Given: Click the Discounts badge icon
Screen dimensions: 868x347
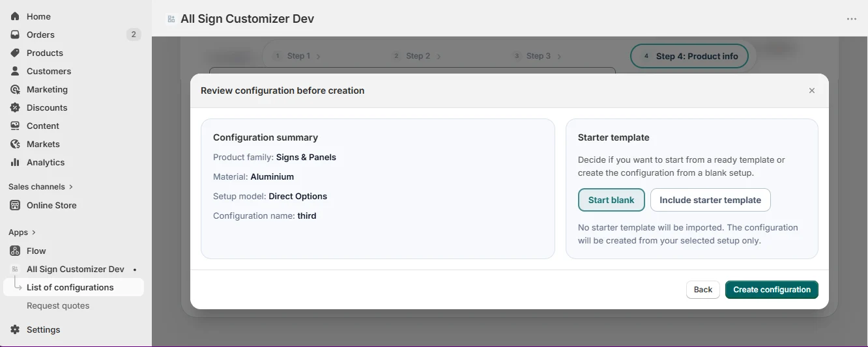Looking at the screenshot, I should tap(15, 107).
